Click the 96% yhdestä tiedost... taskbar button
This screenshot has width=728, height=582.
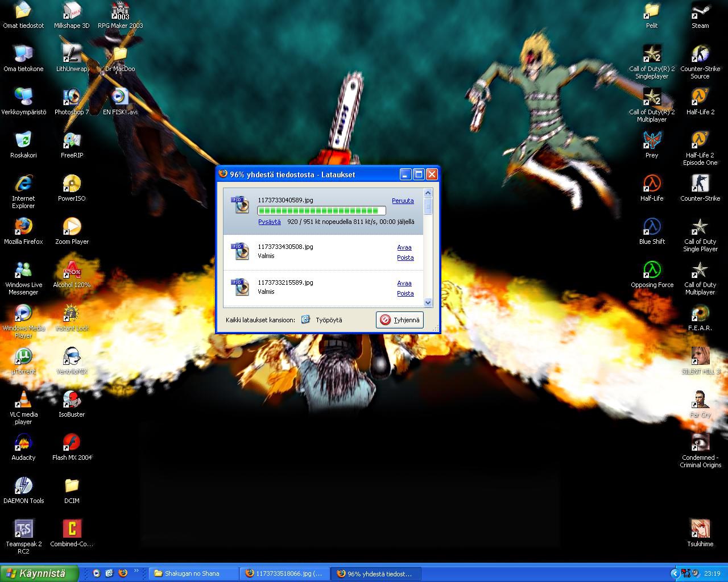(376, 573)
